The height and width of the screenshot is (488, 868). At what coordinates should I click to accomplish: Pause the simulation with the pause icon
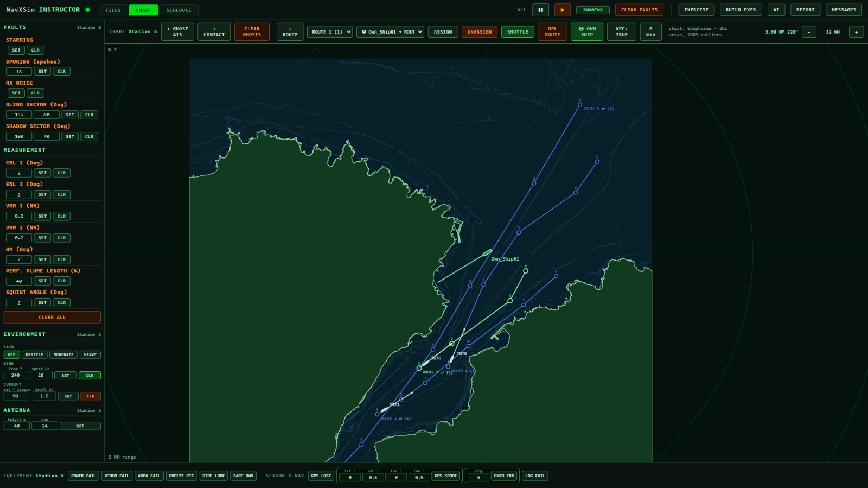coord(540,10)
